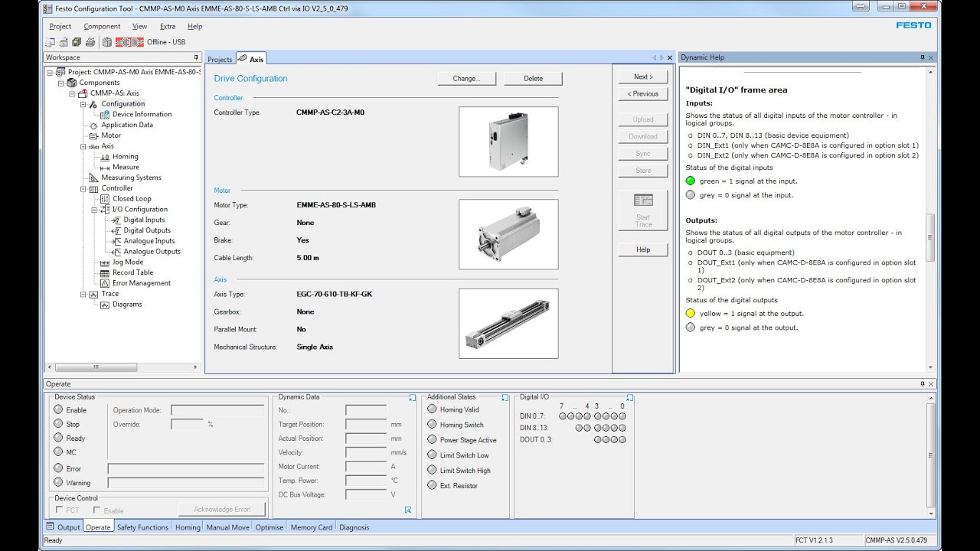Open the Extra menu
The image size is (980, 551).
[168, 27]
